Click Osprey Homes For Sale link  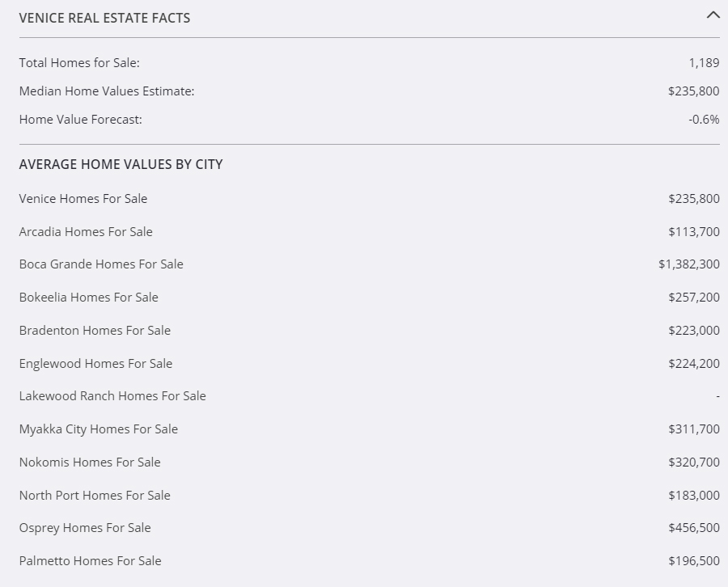[x=85, y=528]
